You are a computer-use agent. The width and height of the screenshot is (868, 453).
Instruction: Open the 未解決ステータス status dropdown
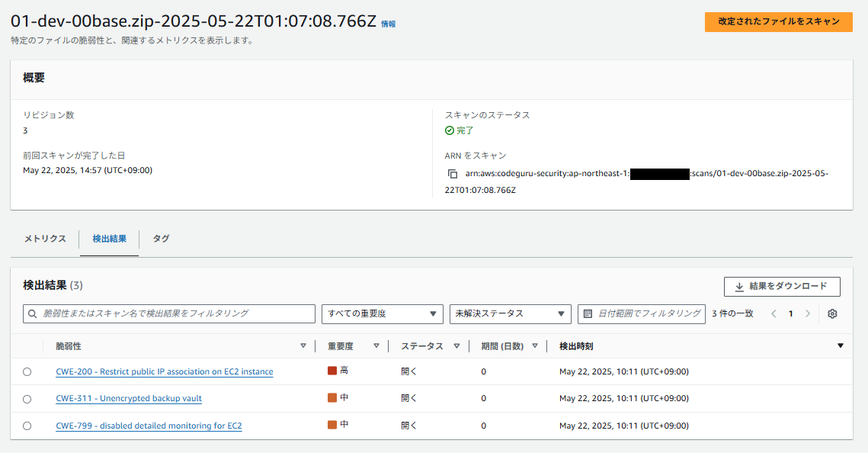click(509, 314)
